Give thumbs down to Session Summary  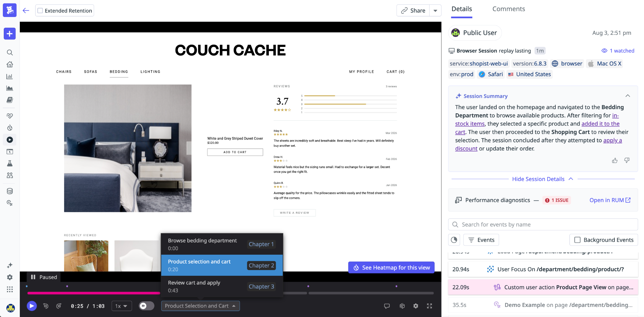click(x=627, y=161)
